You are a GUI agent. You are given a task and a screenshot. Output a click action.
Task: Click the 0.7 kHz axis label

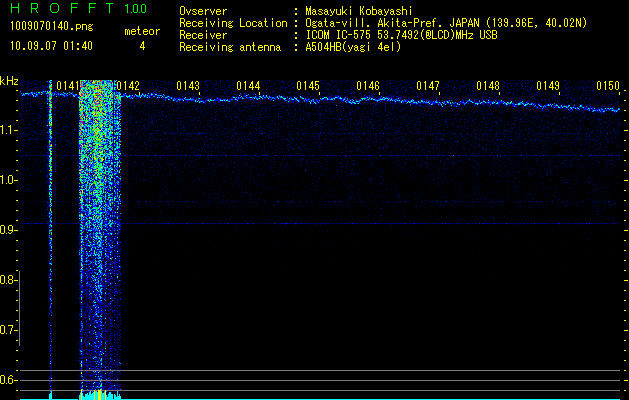7,330
